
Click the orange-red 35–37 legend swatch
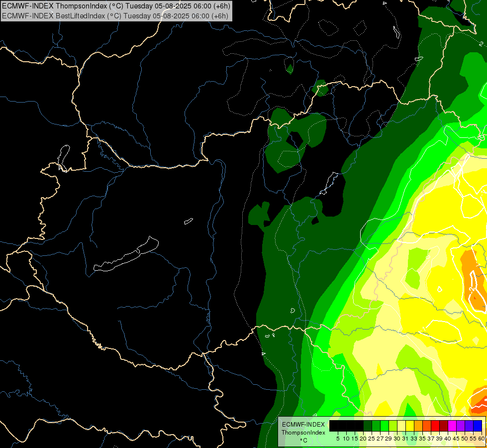[x=427, y=426]
